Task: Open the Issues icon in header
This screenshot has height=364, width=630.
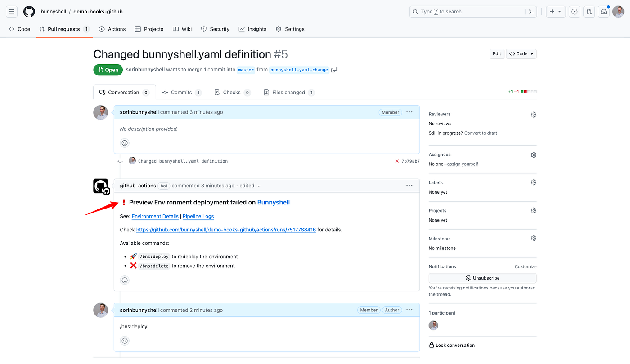Action: (x=574, y=12)
